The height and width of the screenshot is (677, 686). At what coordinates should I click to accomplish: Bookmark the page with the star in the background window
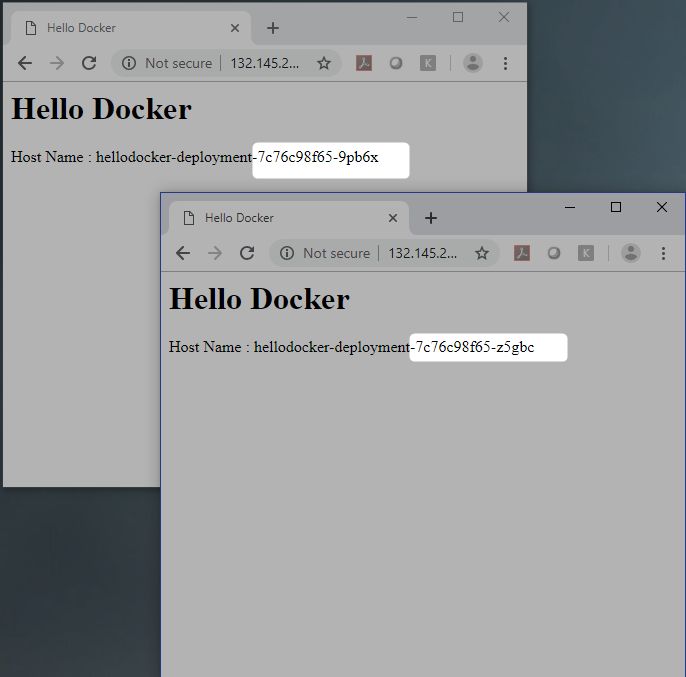coord(324,63)
